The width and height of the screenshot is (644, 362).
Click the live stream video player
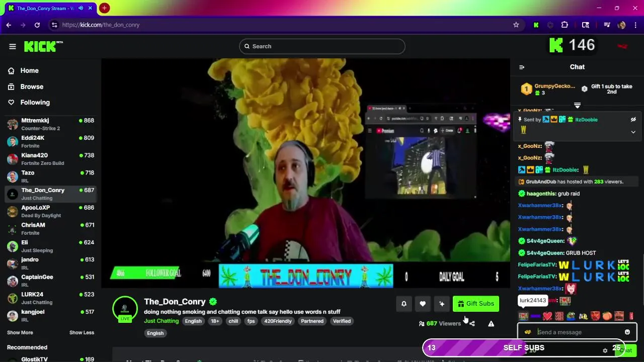tap(306, 173)
